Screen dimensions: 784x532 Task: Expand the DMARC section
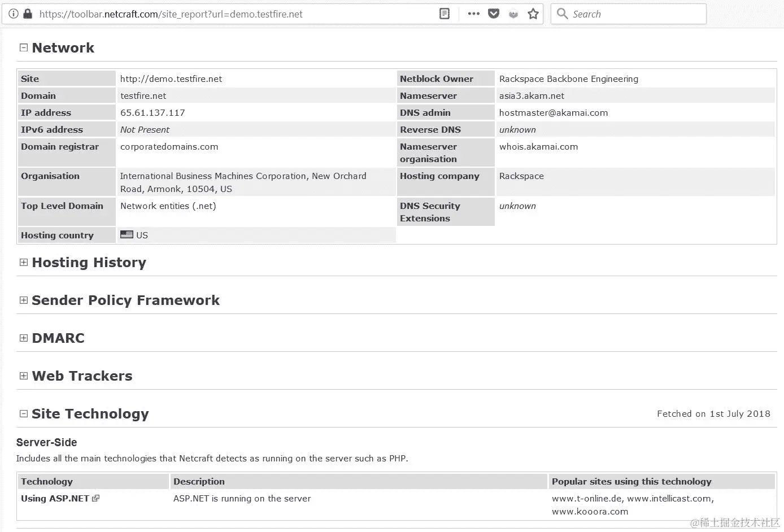point(24,338)
